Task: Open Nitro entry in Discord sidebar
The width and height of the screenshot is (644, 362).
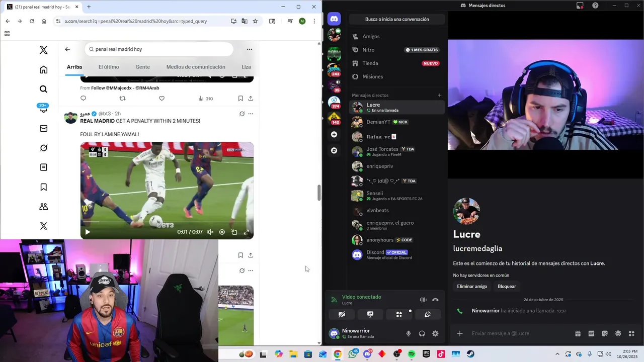Action: pos(397,50)
